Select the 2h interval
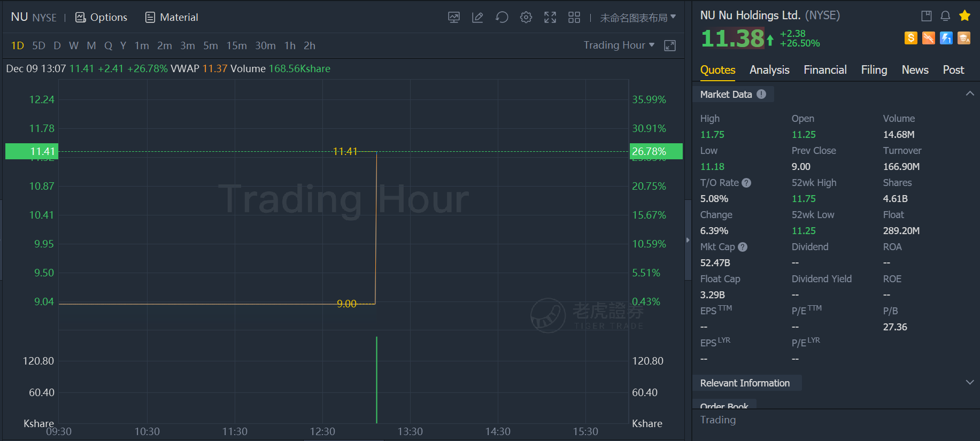Viewport: 980px width, 441px height. (x=310, y=46)
